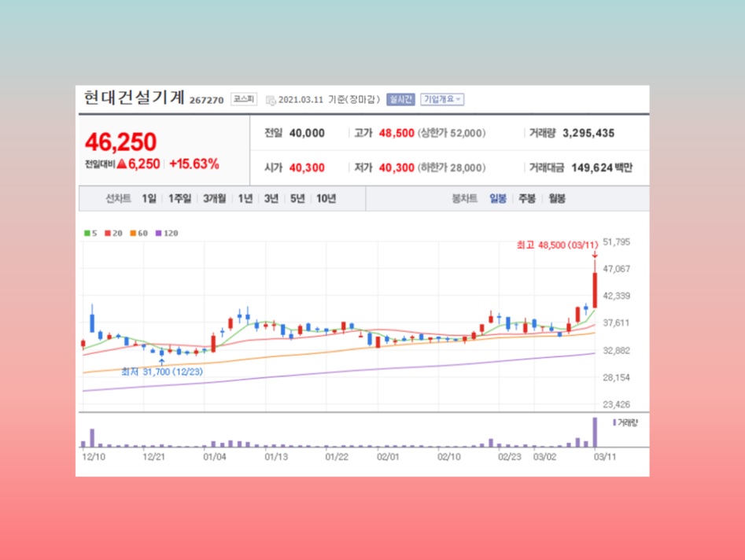Select the 1일 line chart period

click(x=149, y=198)
